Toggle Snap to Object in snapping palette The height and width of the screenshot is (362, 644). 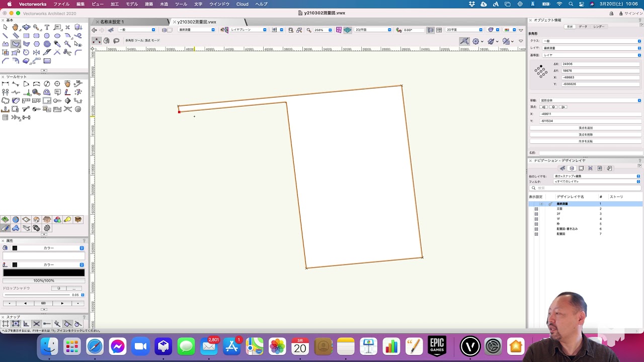(16, 324)
